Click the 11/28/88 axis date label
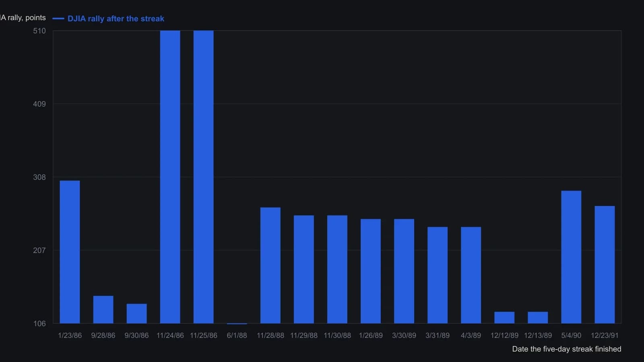 coord(270,335)
